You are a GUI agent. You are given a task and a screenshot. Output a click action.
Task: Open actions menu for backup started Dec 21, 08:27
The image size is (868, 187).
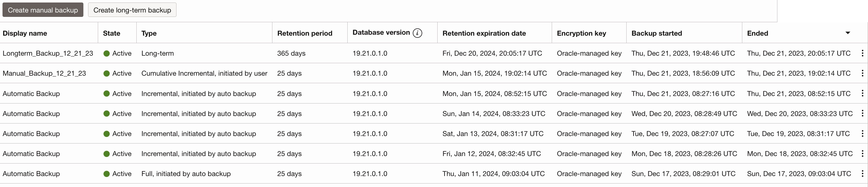[862, 93]
